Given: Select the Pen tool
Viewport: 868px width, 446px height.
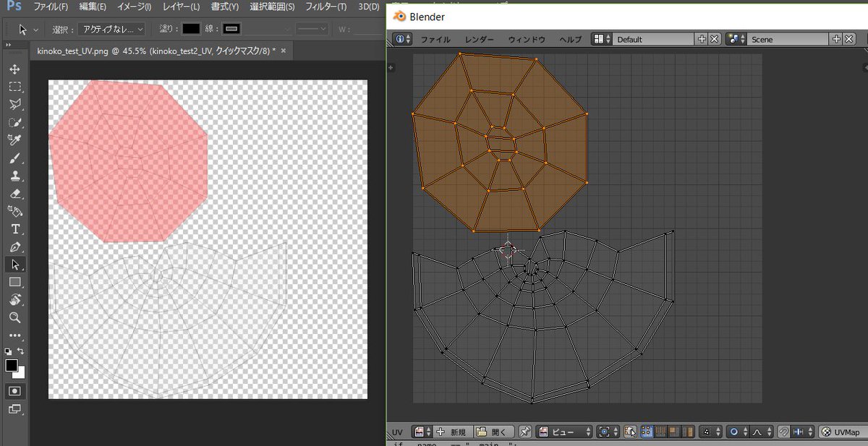Looking at the screenshot, I should tap(14, 246).
